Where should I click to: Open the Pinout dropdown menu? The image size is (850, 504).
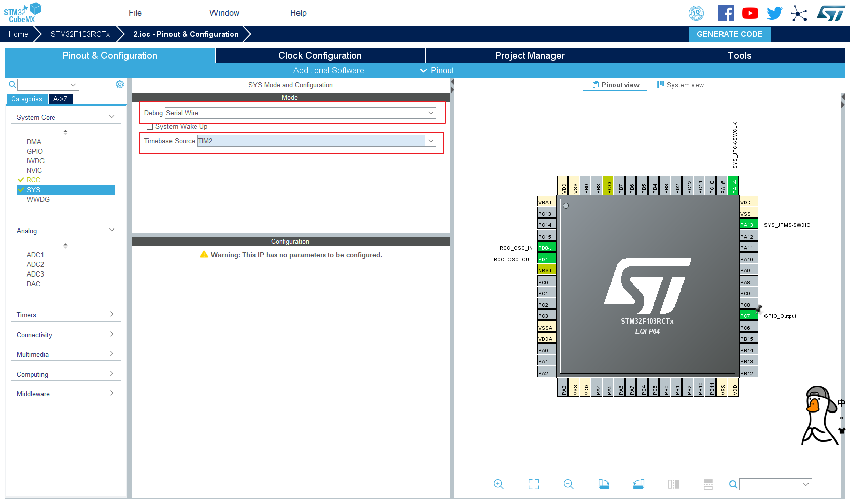point(437,70)
